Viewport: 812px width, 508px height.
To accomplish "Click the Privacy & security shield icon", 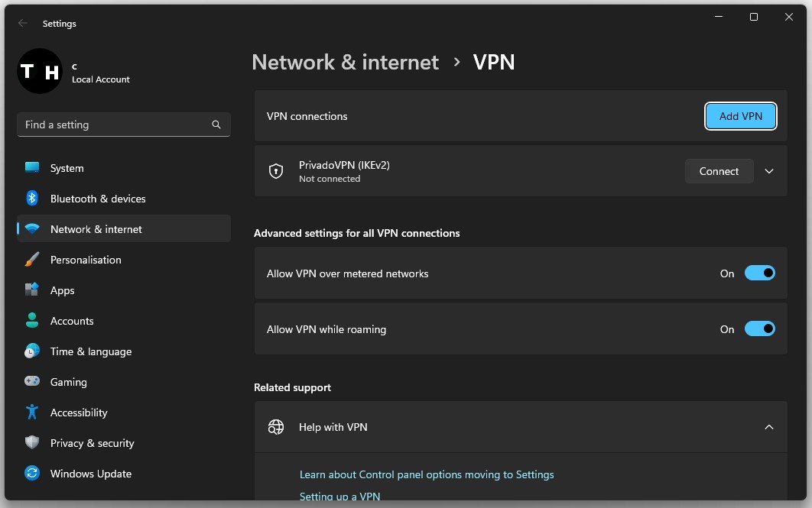I will 31,442.
